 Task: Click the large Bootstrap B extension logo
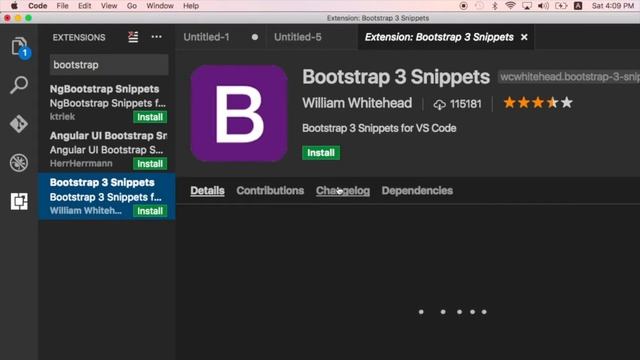pos(239,113)
